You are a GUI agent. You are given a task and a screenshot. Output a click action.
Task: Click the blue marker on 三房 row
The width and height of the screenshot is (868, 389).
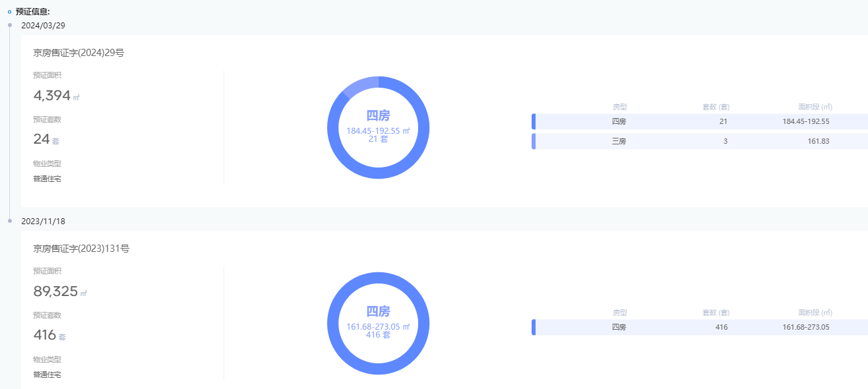pyautogui.click(x=533, y=141)
